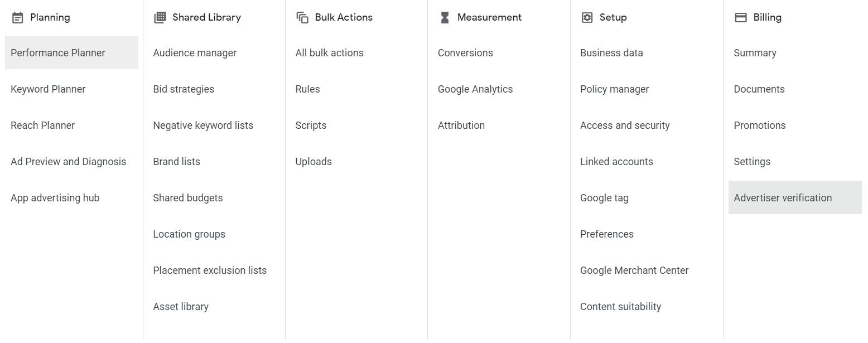Screen dimensions: 868x343
Task: Click the Measurement hourglass icon
Action: click(443, 17)
